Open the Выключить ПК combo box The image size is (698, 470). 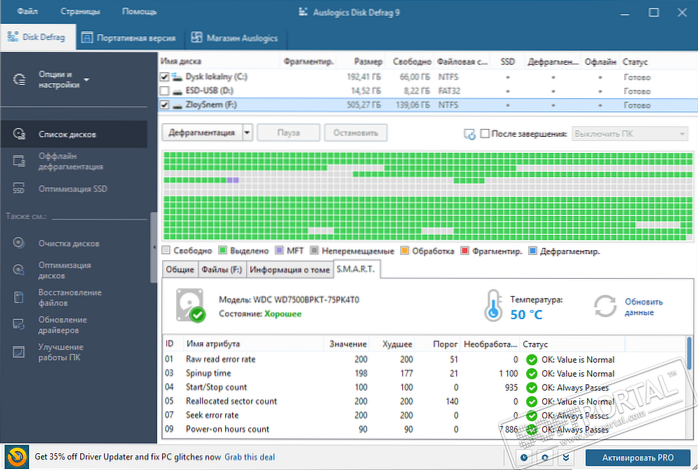[630, 133]
